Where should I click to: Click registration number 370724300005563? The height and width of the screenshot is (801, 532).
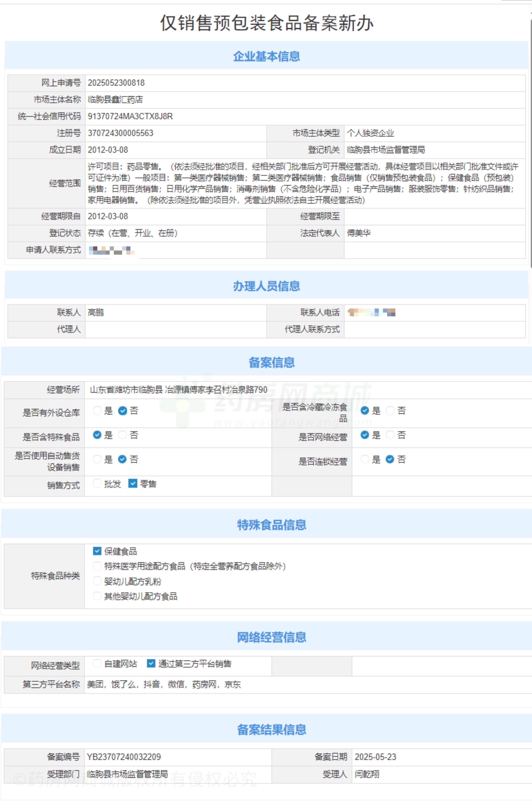tap(120, 133)
